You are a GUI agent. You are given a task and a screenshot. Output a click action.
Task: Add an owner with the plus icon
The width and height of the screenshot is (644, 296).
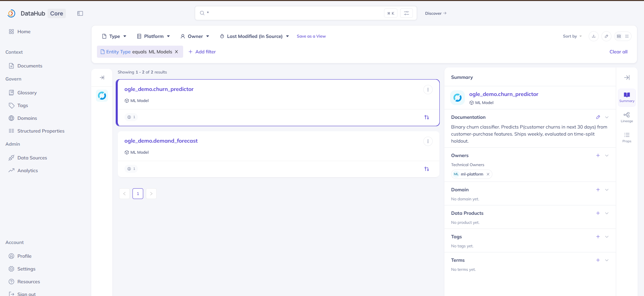[598, 155]
